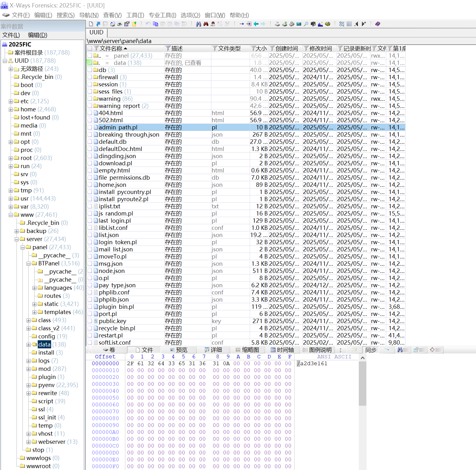Image resolution: width=476 pixels, height=470 pixels.
Task: Expand the home folder in tree
Action: point(11,109)
